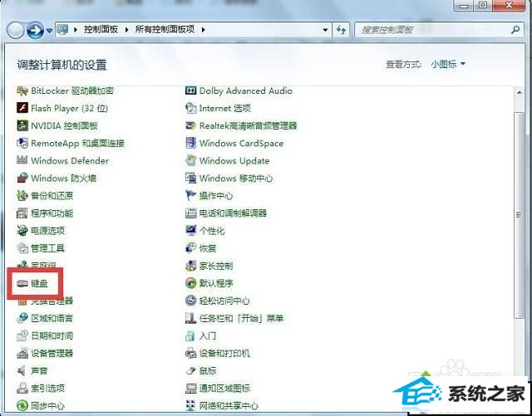Expand the arrow after 控制面板 breadcrumb

126,30
